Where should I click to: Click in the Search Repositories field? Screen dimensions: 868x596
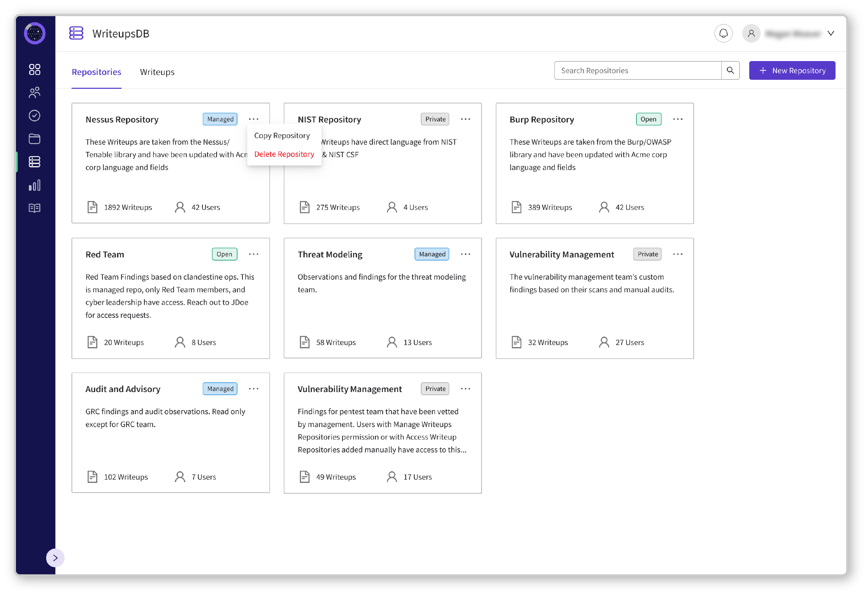click(x=638, y=70)
